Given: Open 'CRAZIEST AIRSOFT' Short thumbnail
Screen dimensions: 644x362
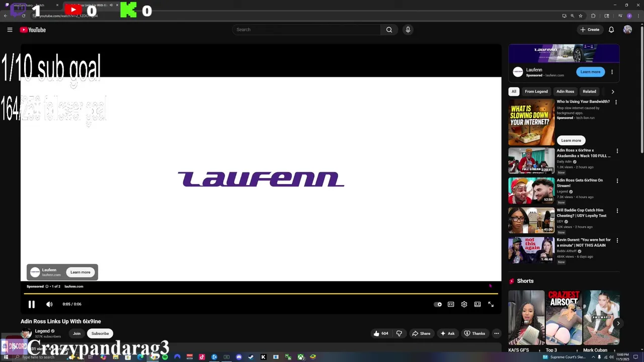Looking at the screenshot, I should [563, 318].
